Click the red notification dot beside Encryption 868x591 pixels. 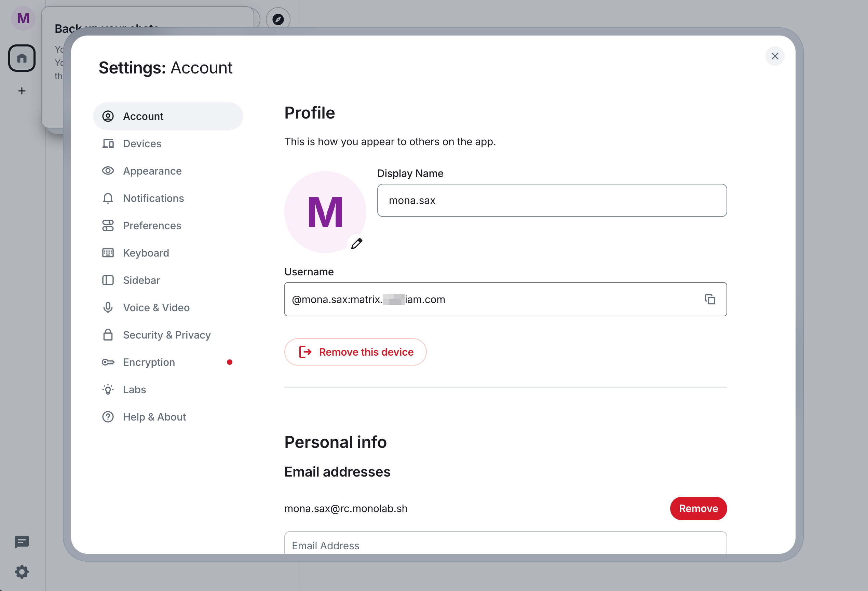[229, 362]
